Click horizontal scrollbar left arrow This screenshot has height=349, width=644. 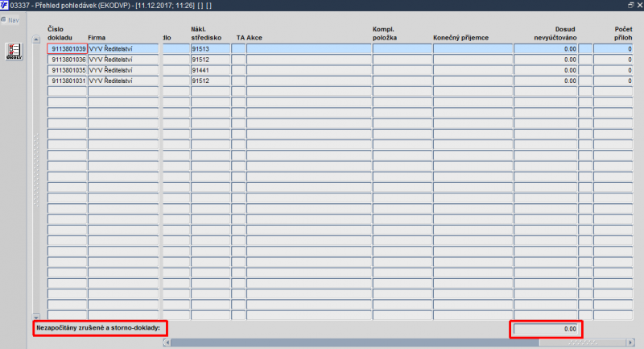(167, 342)
